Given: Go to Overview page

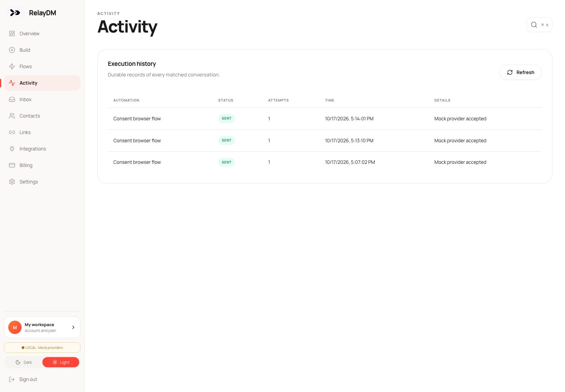Looking at the screenshot, I should coord(42,34).
